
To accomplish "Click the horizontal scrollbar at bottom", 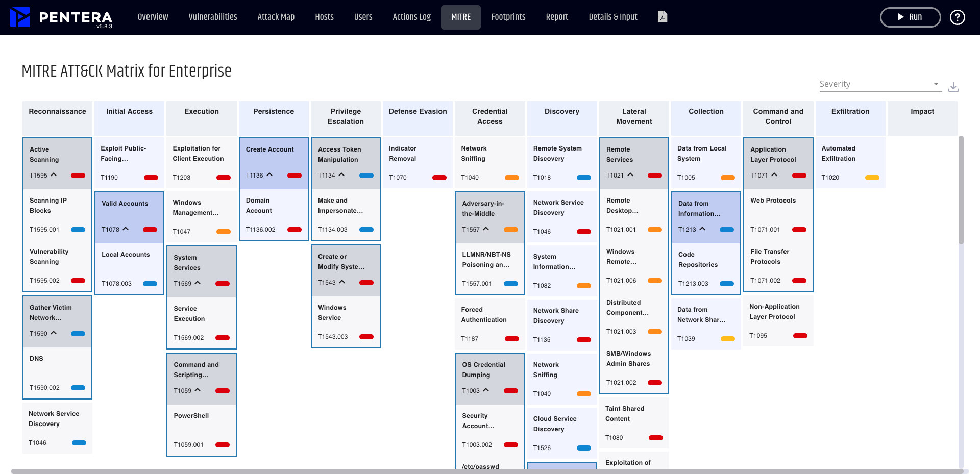I will point(485,471).
